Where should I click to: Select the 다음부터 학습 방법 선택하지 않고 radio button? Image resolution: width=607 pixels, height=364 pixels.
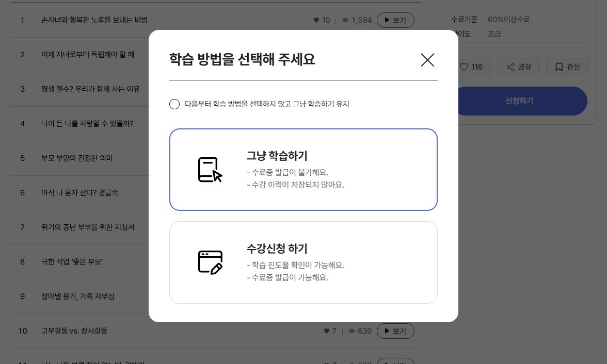174,104
